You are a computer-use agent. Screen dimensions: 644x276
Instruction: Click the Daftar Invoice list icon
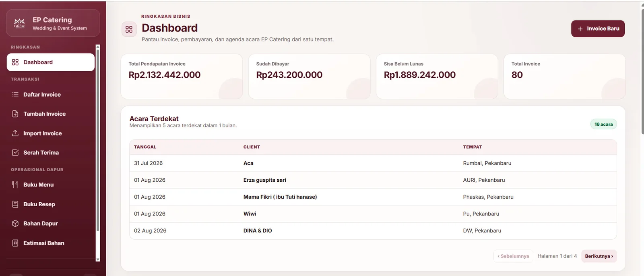point(15,94)
